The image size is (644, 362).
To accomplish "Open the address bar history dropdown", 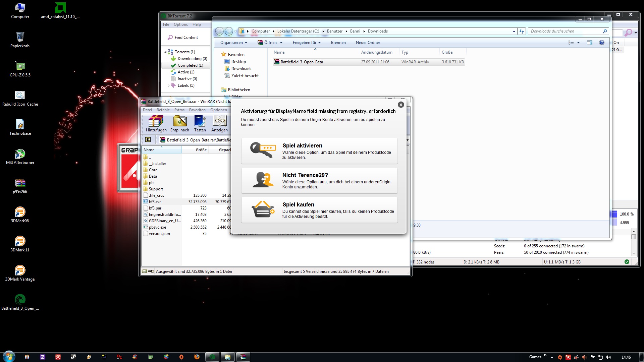I will (514, 31).
